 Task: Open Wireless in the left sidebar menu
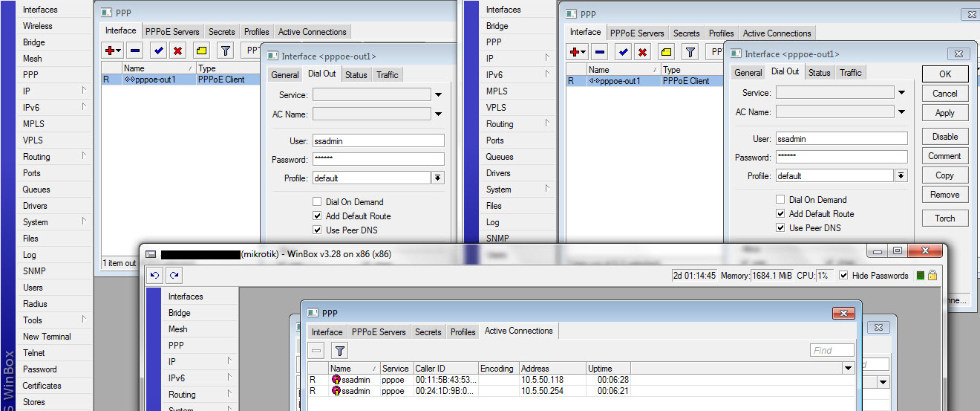pyautogui.click(x=38, y=26)
